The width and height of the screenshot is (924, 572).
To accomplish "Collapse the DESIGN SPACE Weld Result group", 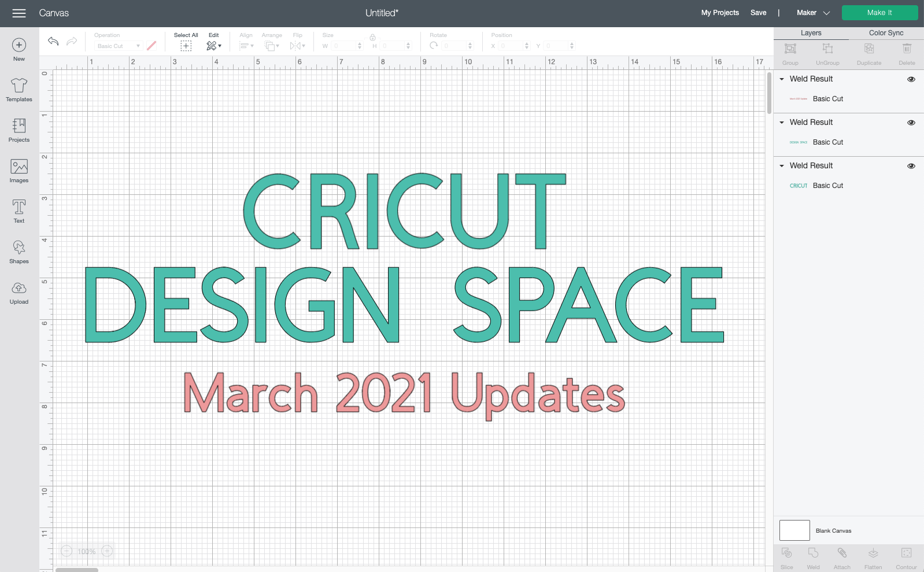I will click(782, 123).
